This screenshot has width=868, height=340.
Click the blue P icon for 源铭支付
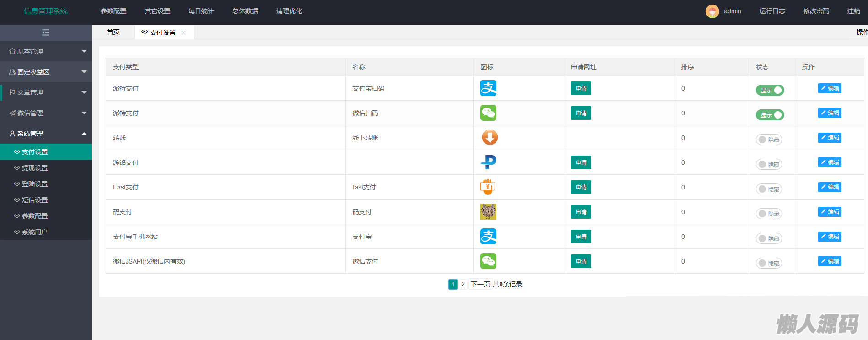[488, 162]
